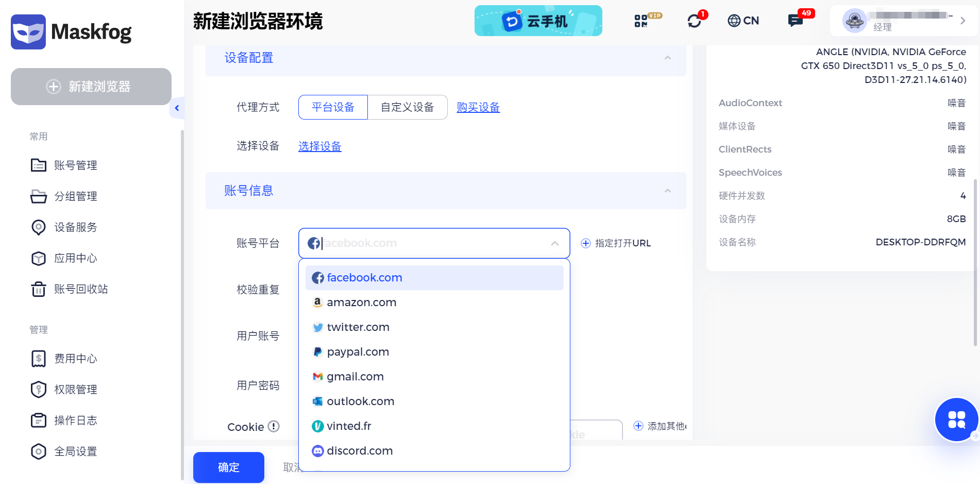
Task: Click the 新建浏览器环境 page title
Action: pos(258,21)
